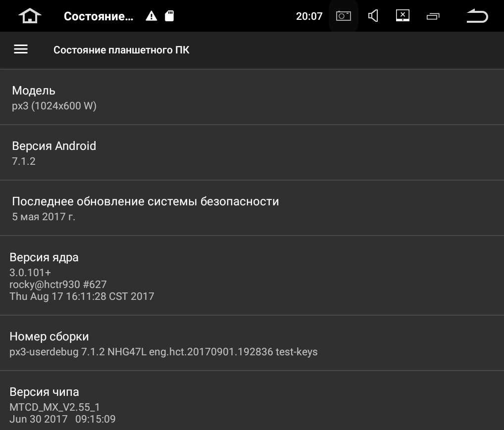
Task: Go back using the return arrow
Action: point(477,16)
